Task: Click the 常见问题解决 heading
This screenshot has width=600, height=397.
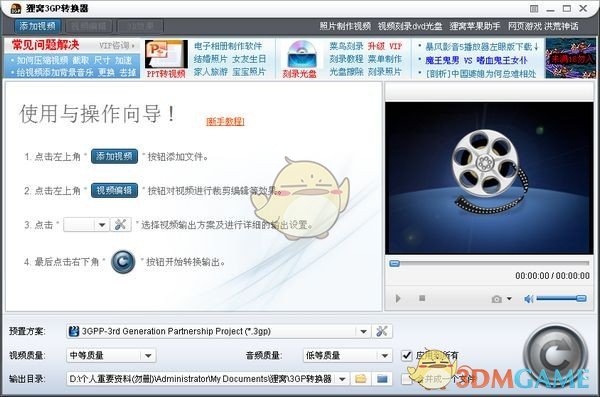Action: pyautogui.click(x=45, y=45)
